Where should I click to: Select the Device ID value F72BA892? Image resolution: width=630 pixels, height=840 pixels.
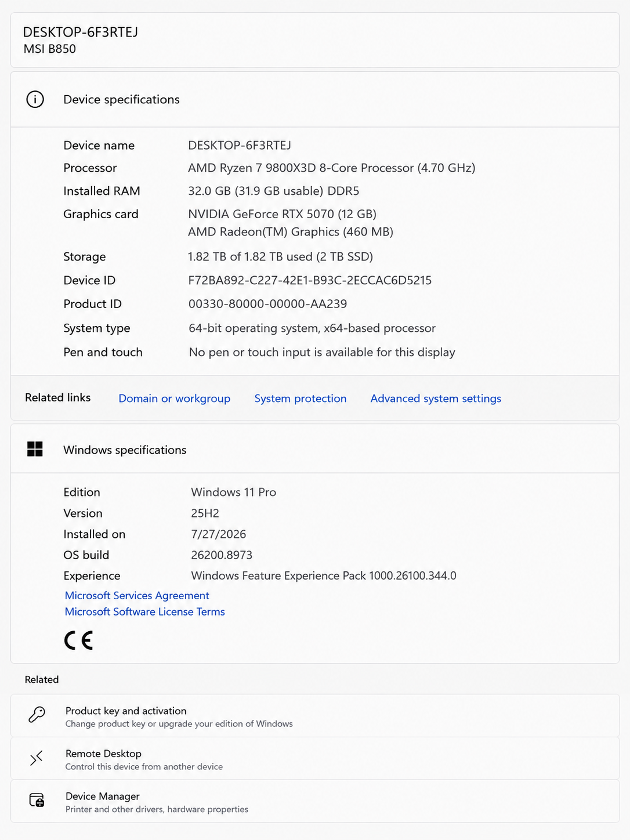(310, 281)
